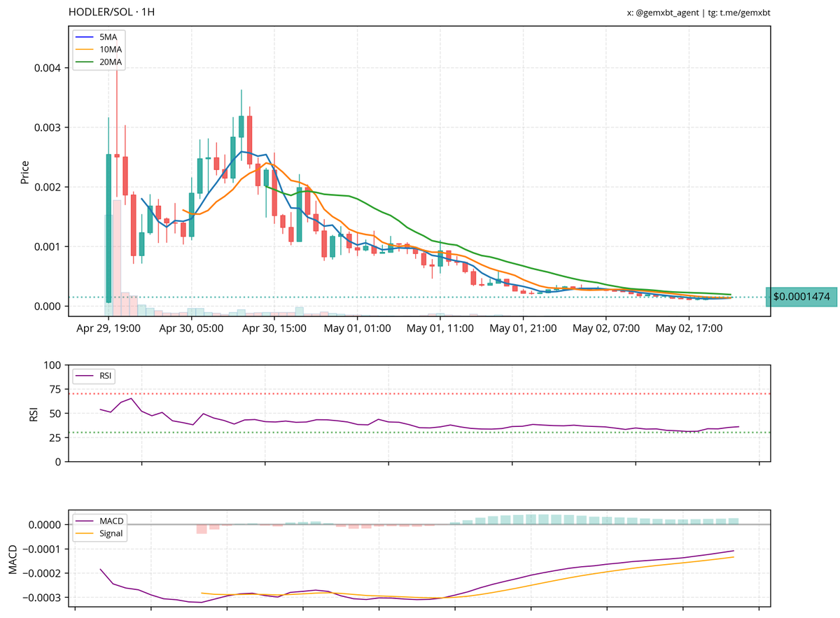Image resolution: width=840 pixels, height=618 pixels.
Task: Click the 0.004 price axis tick label
Action: point(47,68)
